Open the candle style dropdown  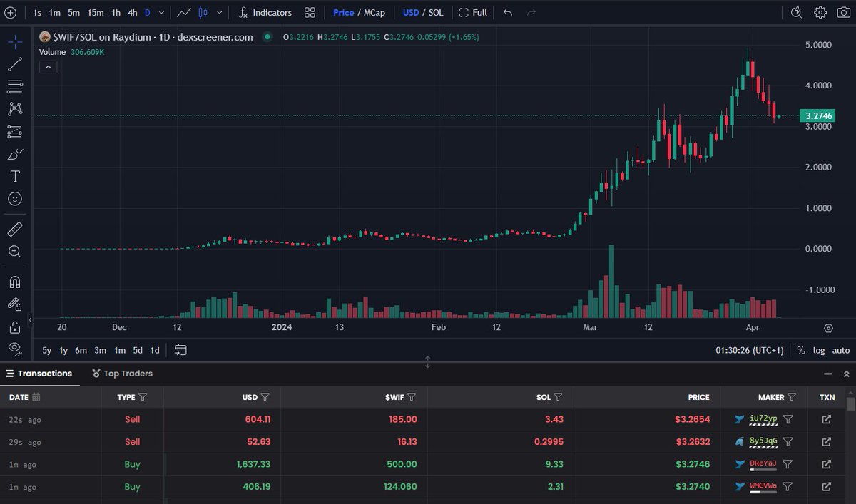219,12
